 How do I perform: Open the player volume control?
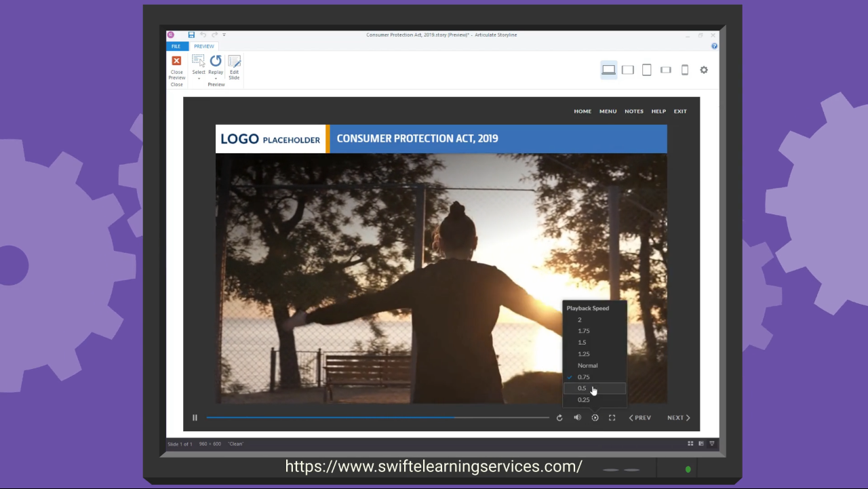[577, 418]
